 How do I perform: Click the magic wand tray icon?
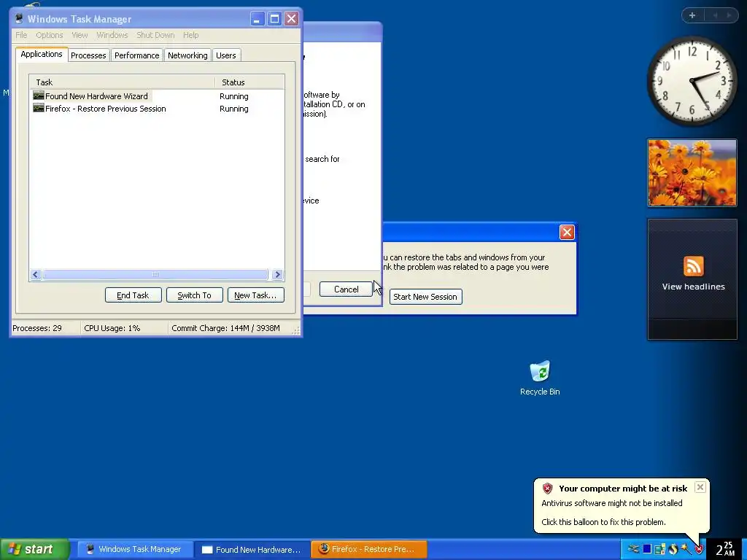click(686, 549)
